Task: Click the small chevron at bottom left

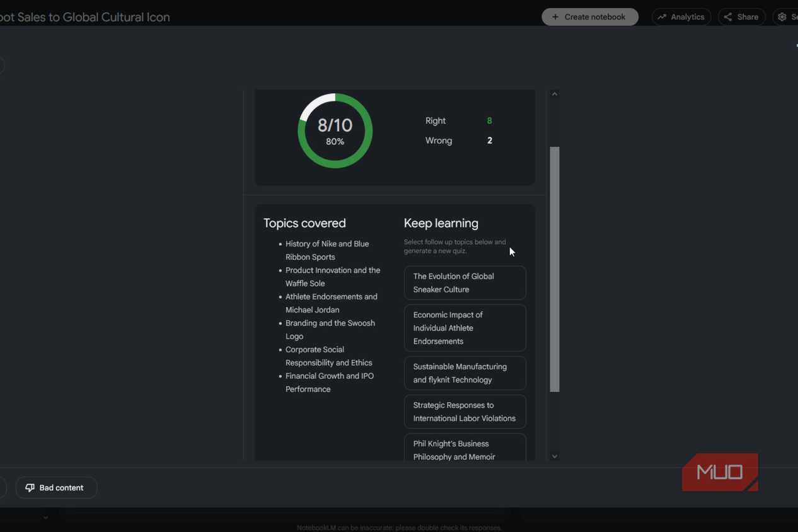Action: [x=45, y=518]
